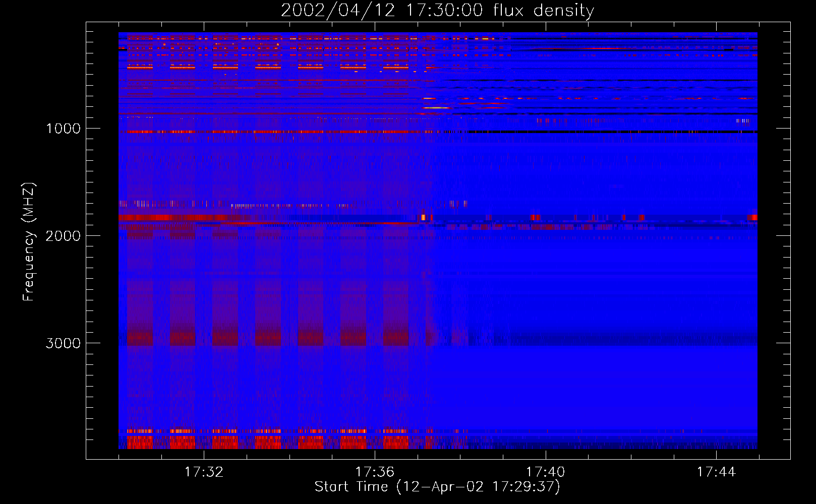
Task: Click the '17:32' time tick label
Action: pos(204,472)
